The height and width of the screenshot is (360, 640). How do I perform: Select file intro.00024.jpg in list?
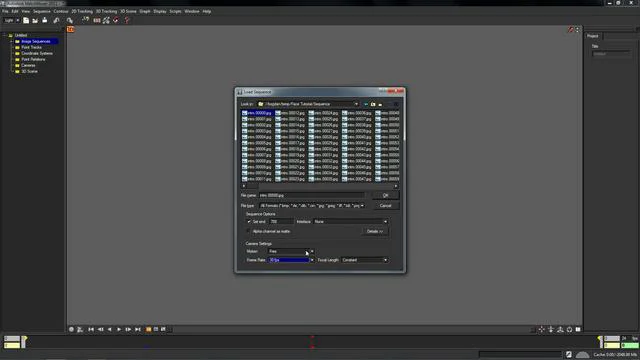coord(324,113)
